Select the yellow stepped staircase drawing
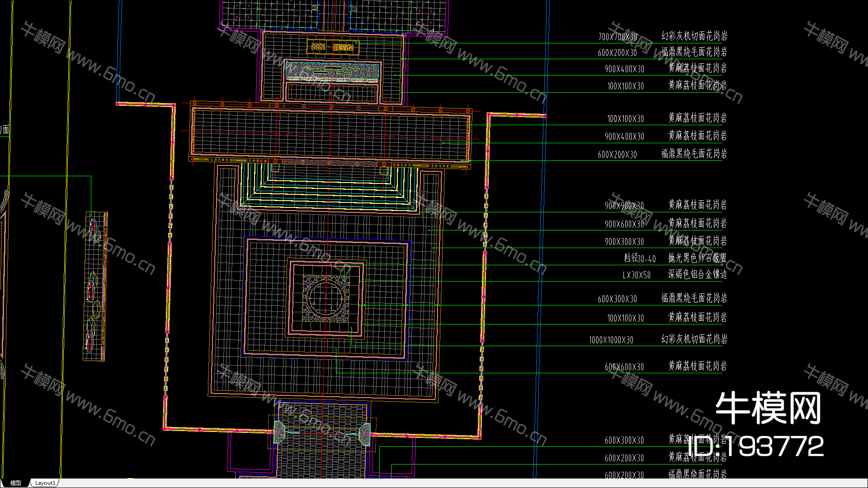The image size is (868, 488). click(x=329, y=190)
